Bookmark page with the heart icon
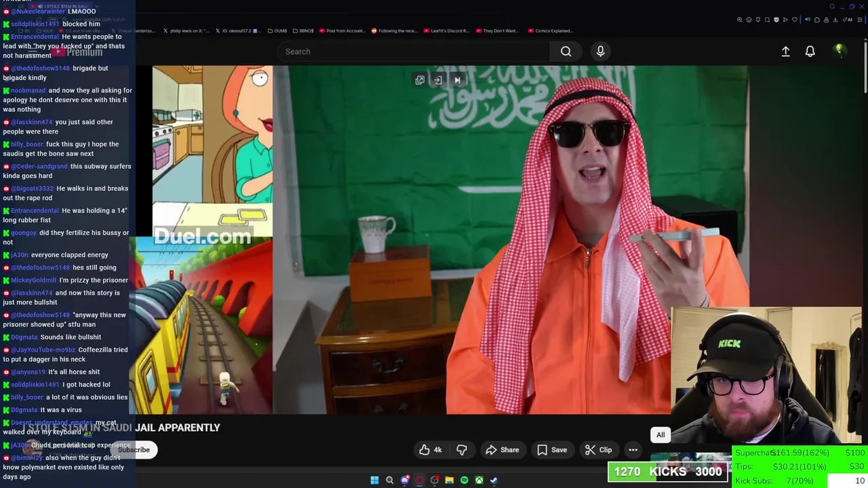 tap(795, 20)
